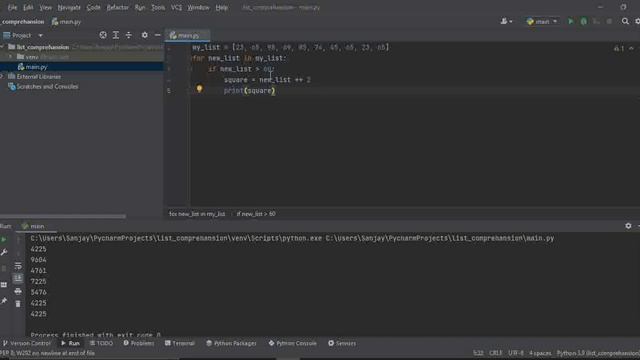
Task: Open the user account dropdown icon
Action: click(506, 21)
